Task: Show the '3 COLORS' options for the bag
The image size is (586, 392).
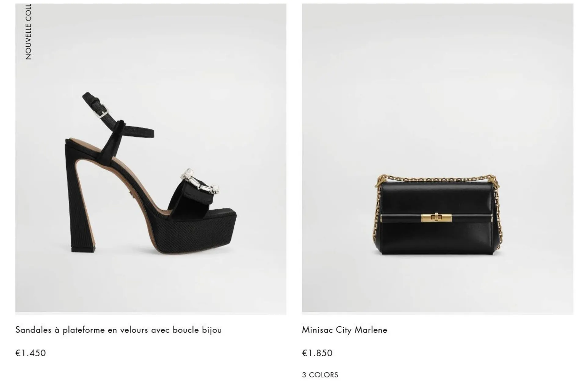Action: pyautogui.click(x=320, y=375)
